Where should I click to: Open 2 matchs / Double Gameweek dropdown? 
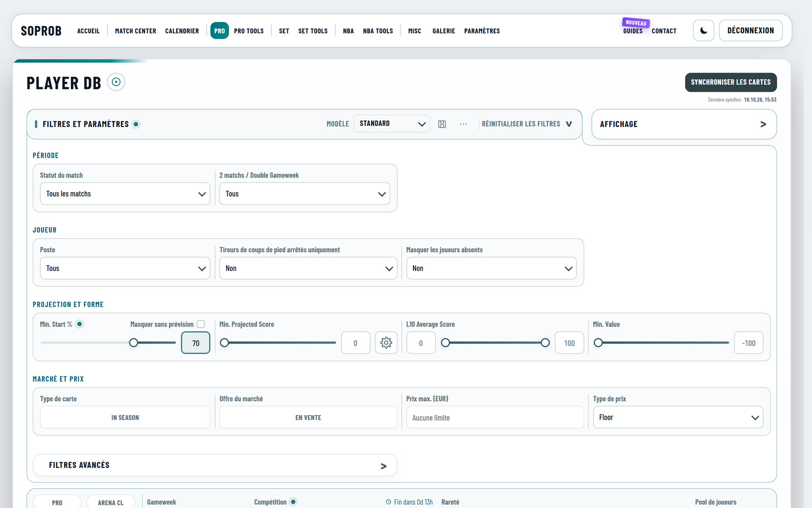point(304,194)
